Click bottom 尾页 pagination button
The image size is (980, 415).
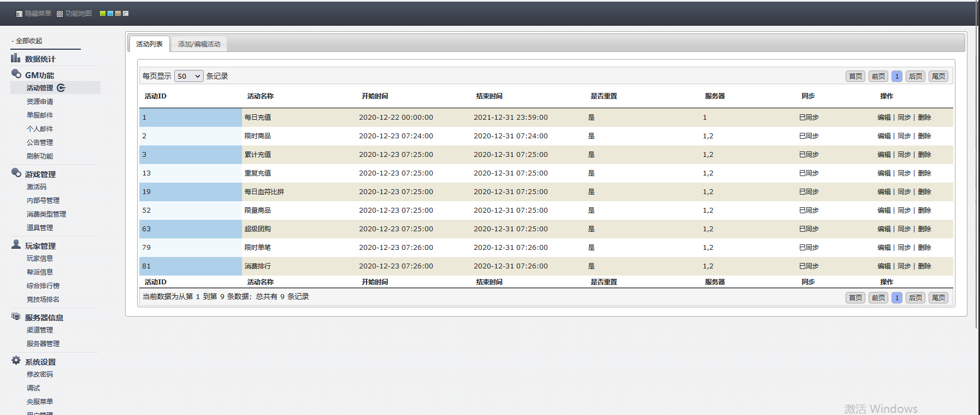(x=938, y=298)
